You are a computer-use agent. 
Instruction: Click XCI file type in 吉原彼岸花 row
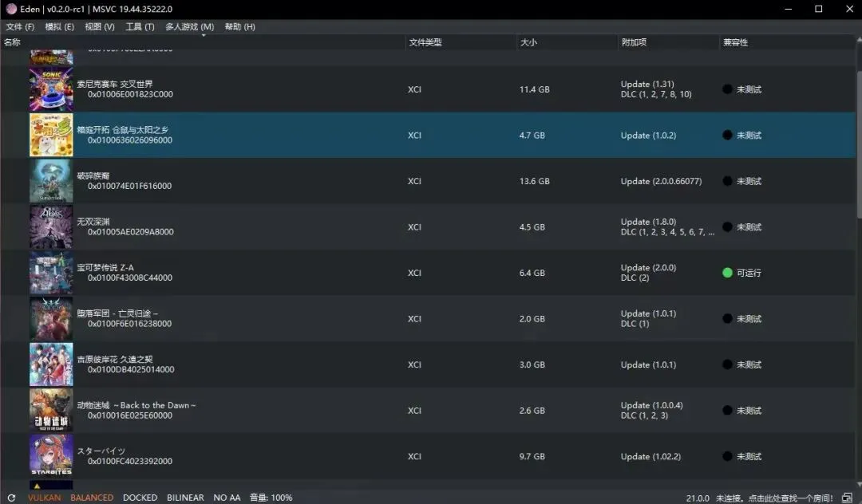click(x=414, y=364)
